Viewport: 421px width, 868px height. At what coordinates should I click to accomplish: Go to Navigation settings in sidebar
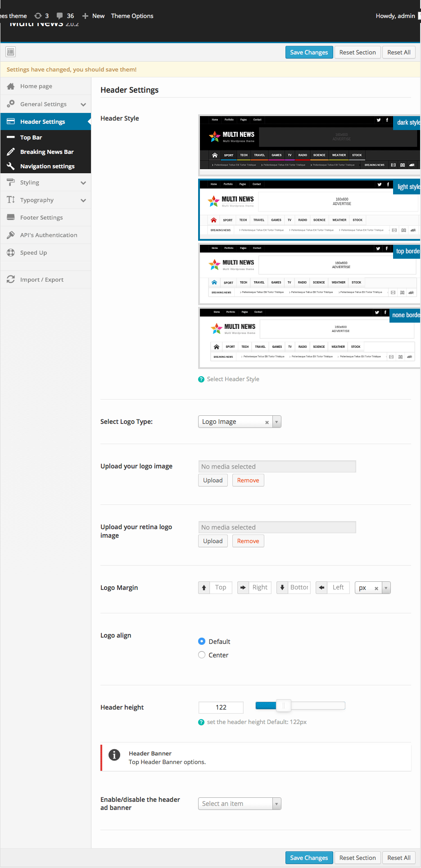click(47, 166)
